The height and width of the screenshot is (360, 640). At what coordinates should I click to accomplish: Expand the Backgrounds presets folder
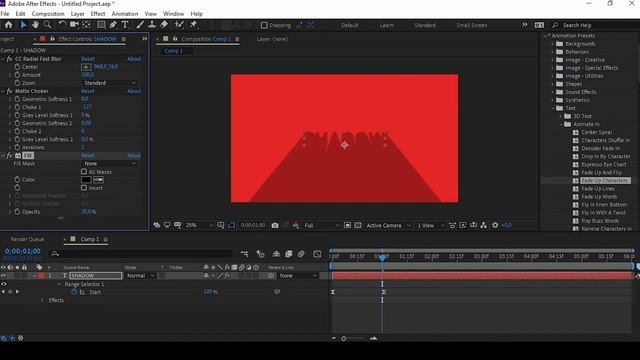[x=553, y=44]
